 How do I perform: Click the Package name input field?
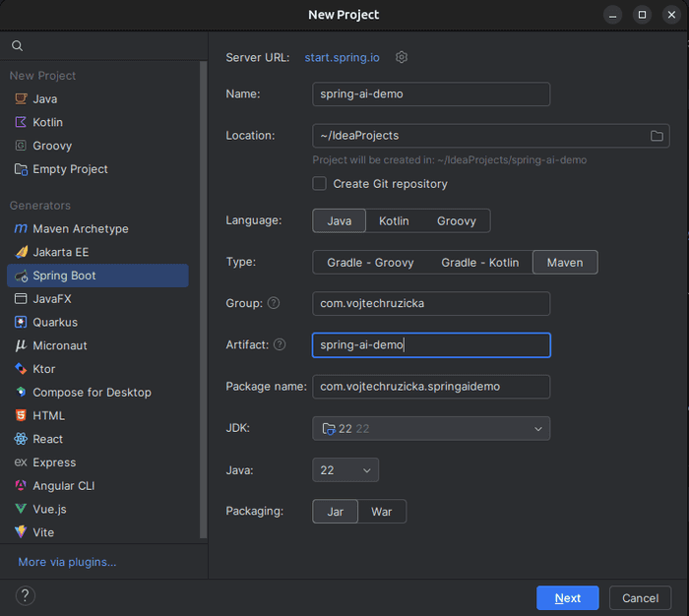431,387
